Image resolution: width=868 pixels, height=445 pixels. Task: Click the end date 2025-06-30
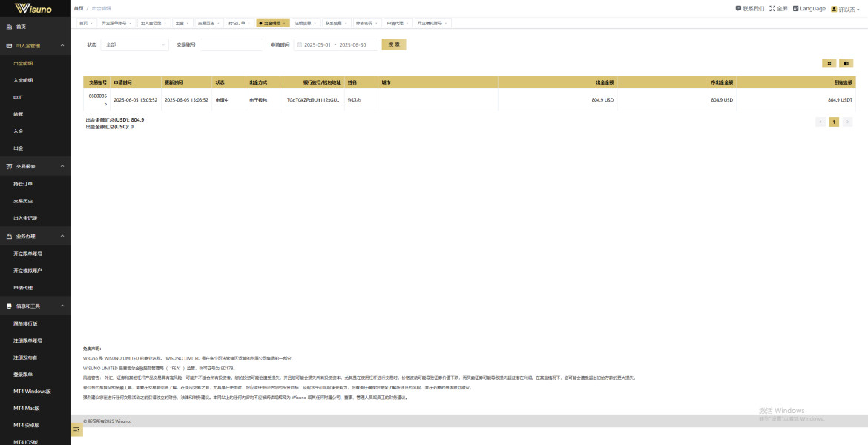352,44
